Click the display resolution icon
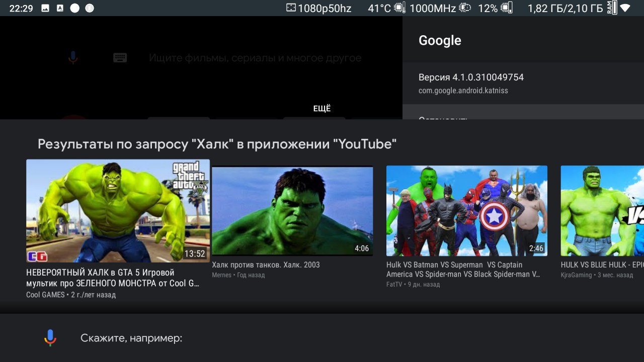 [291, 8]
